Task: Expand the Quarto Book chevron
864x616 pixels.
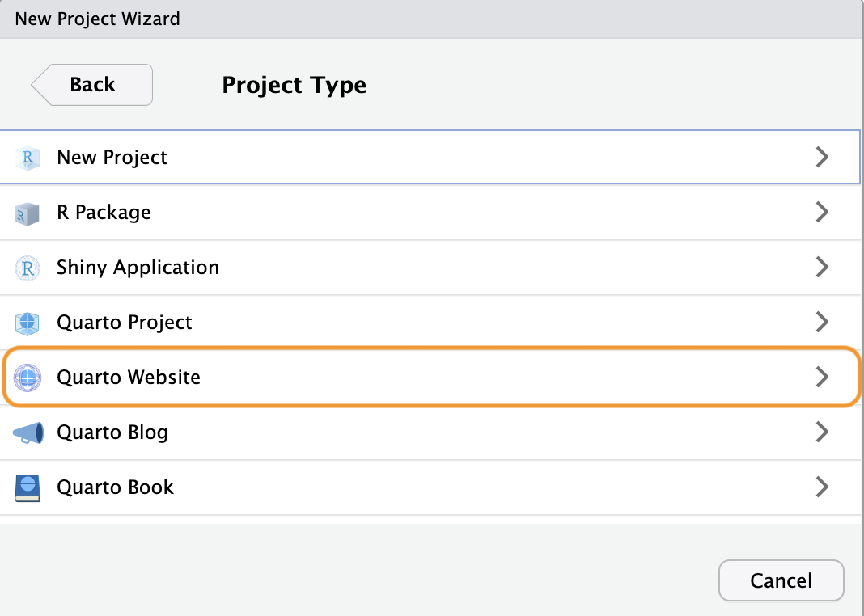Action: click(x=822, y=487)
